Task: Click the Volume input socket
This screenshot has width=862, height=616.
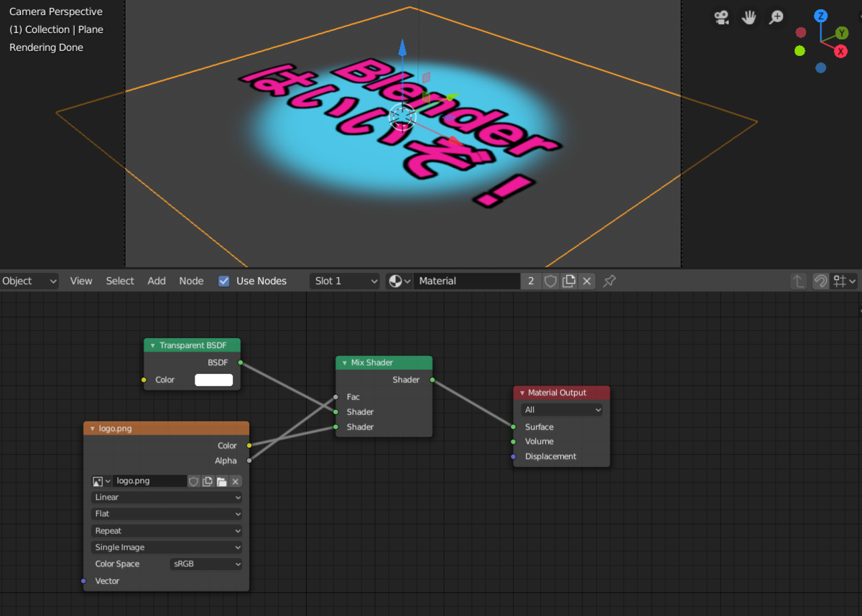Action: pos(513,442)
